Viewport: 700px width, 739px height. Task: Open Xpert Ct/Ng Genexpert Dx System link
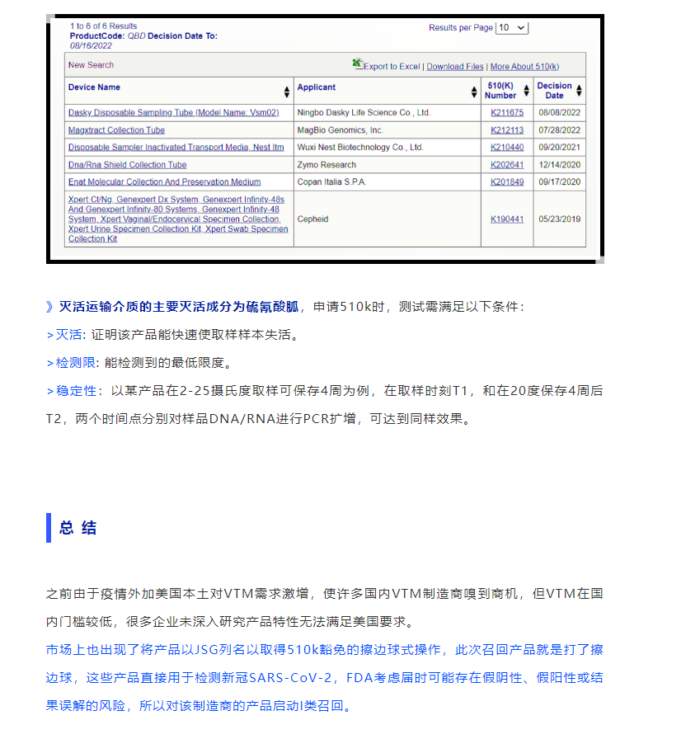(178, 219)
